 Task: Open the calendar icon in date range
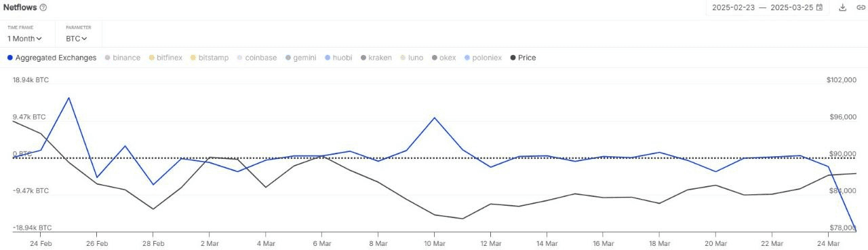pyautogui.click(x=819, y=7)
